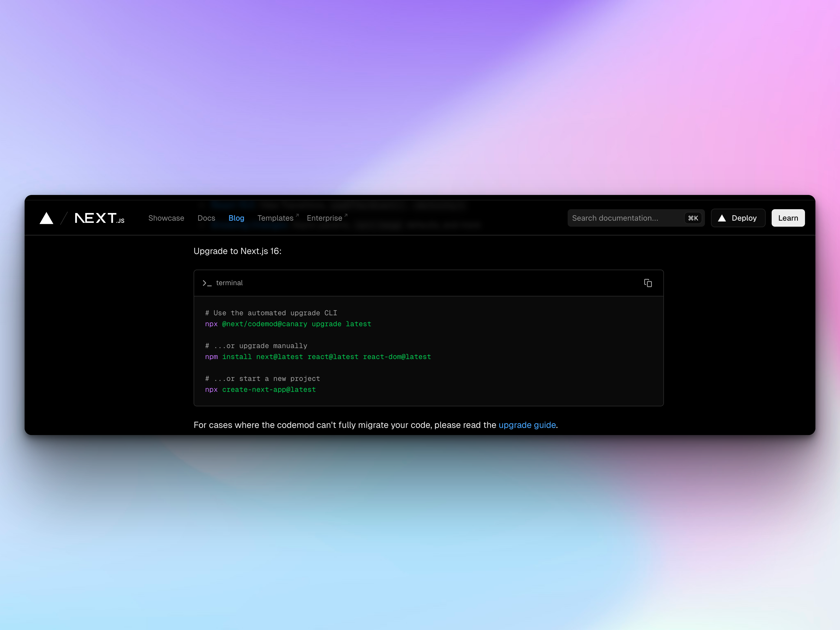Open the Docs navigation item
This screenshot has width=840, height=630.
[206, 218]
